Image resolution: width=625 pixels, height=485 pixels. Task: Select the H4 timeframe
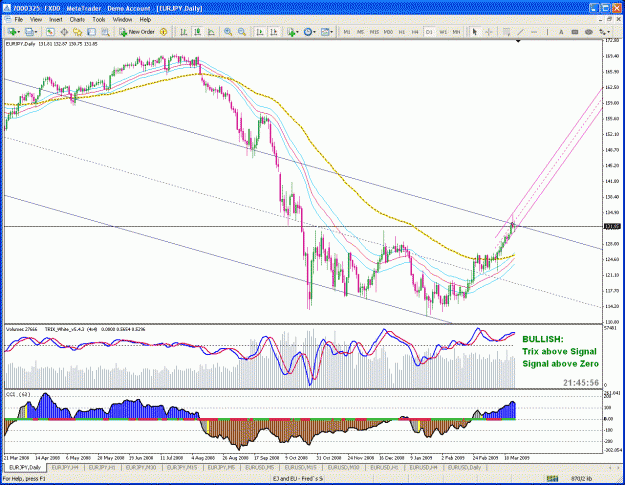click(415, 32)
